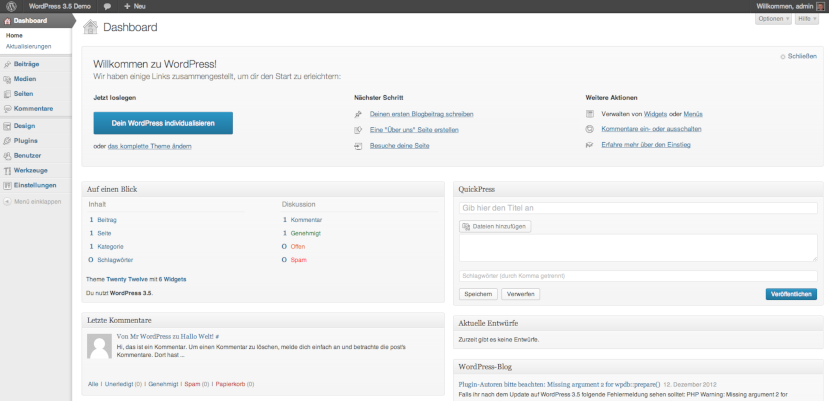Click the Beiträge pushpin icon in the sidebar
Viewport: 829px width, 401px height.
[7, 64]
